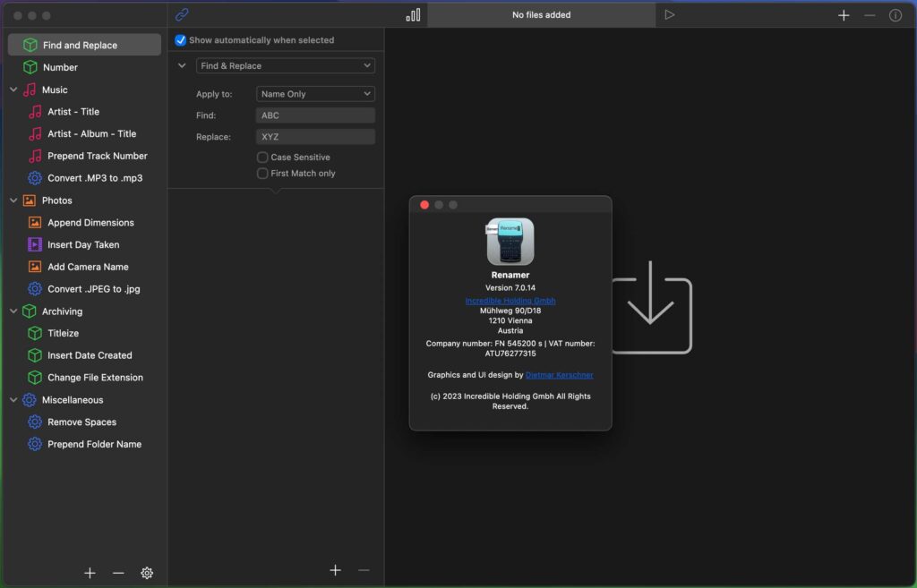The width and height of the screenshot is (917, 588).
Task: Click the plus icon to add files
Action: pyautogui.click(x=844, y=14)
